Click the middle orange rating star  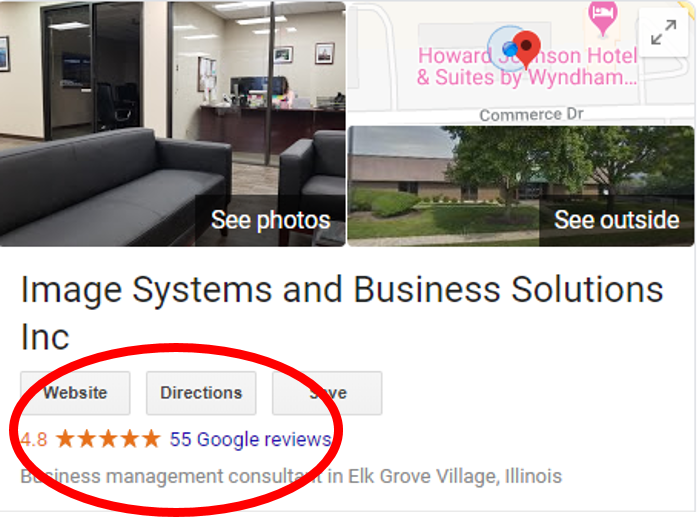coord(108,439)
